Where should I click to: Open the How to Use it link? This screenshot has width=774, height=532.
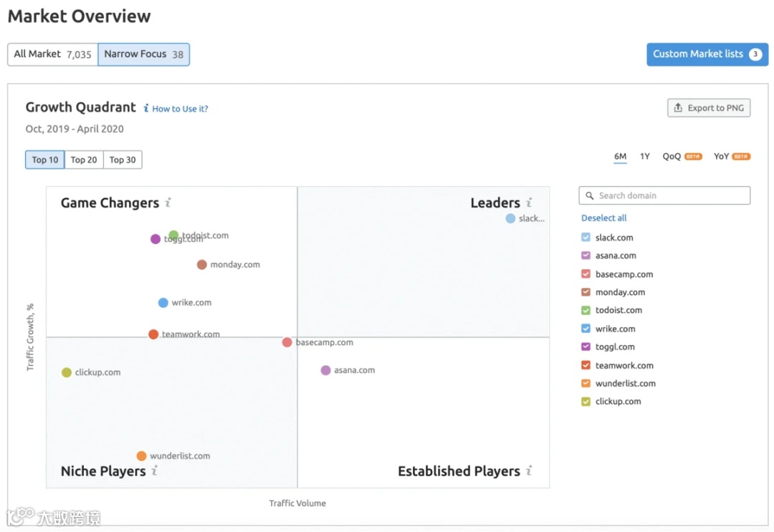[x=180, y=108]
